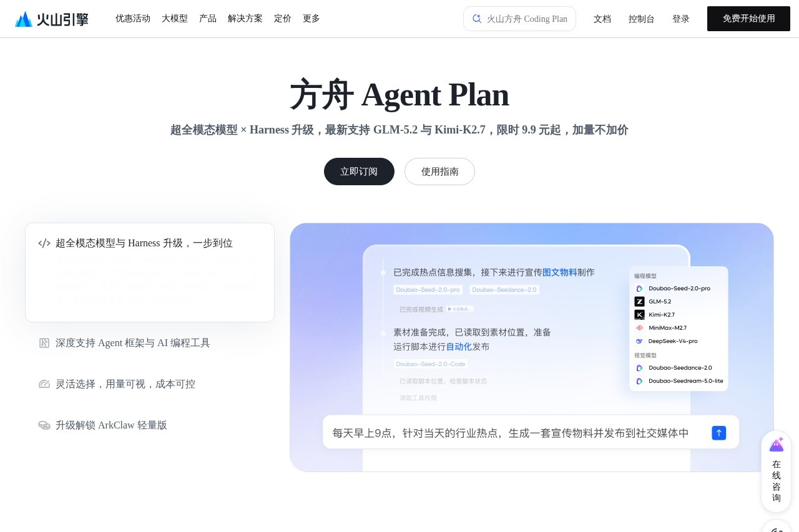Click the blue send arrow button
This screenshot has height=532, width=799.
click(x=719, y=433)
